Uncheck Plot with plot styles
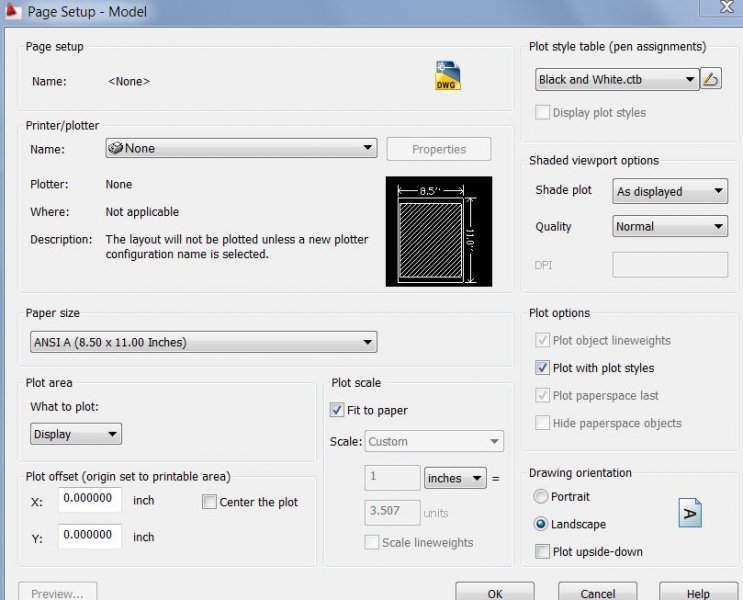This screenshot has width=743, height=600. point(542,368)
